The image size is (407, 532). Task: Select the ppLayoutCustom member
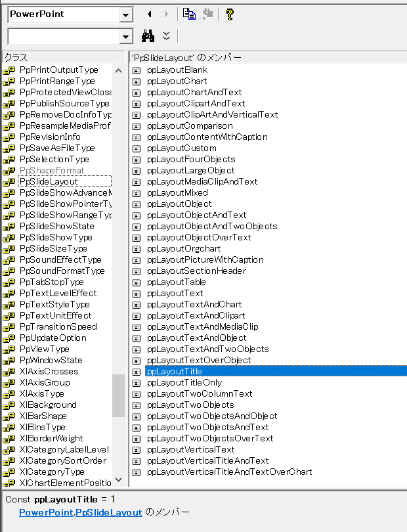181,148
